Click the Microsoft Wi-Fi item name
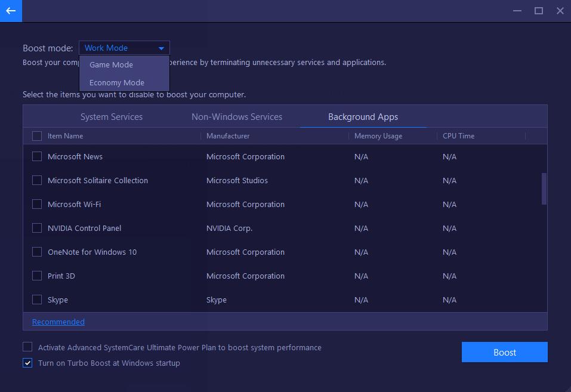 (75, 205)
